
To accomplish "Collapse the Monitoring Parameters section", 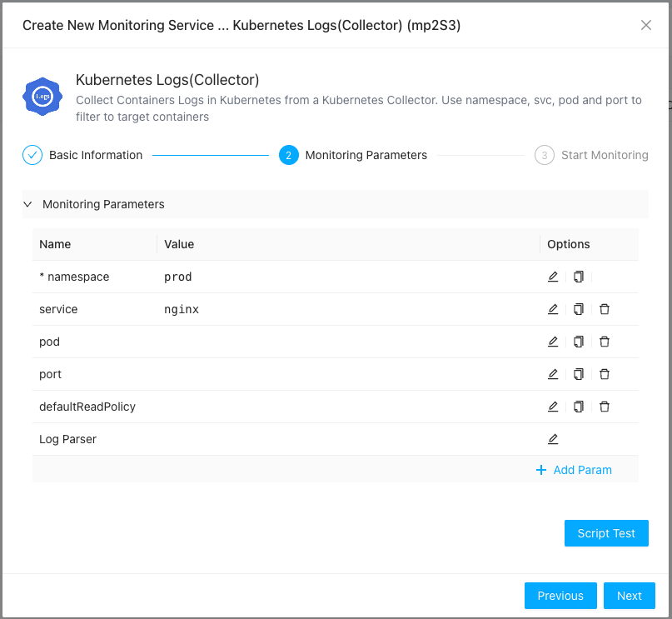I will click(x=27, y=204).
